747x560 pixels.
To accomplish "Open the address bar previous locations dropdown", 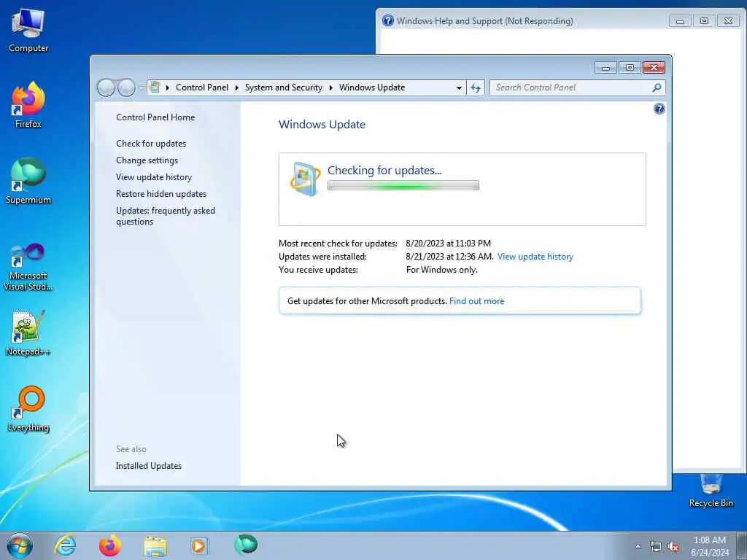I will pos(459,87).
